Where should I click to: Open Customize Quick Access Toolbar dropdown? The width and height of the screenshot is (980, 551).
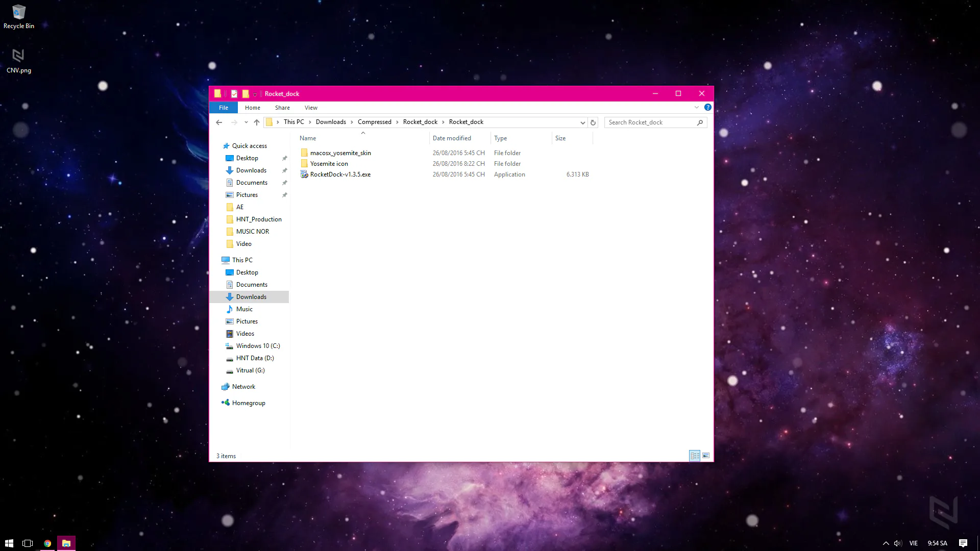255,94
